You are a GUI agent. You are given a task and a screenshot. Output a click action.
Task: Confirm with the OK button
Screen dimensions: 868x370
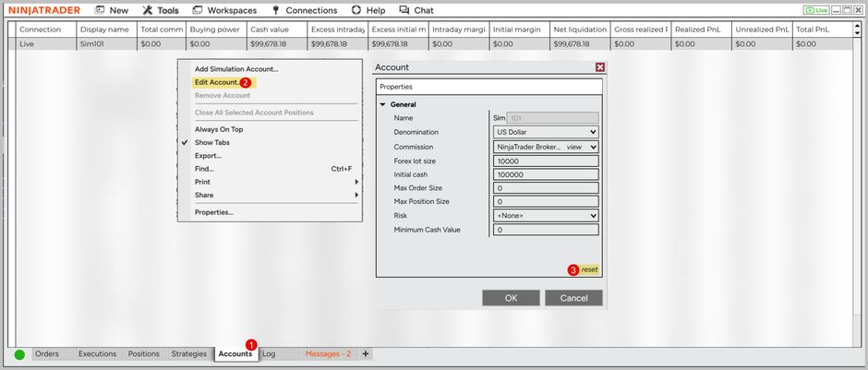click(x=511, y=298)
